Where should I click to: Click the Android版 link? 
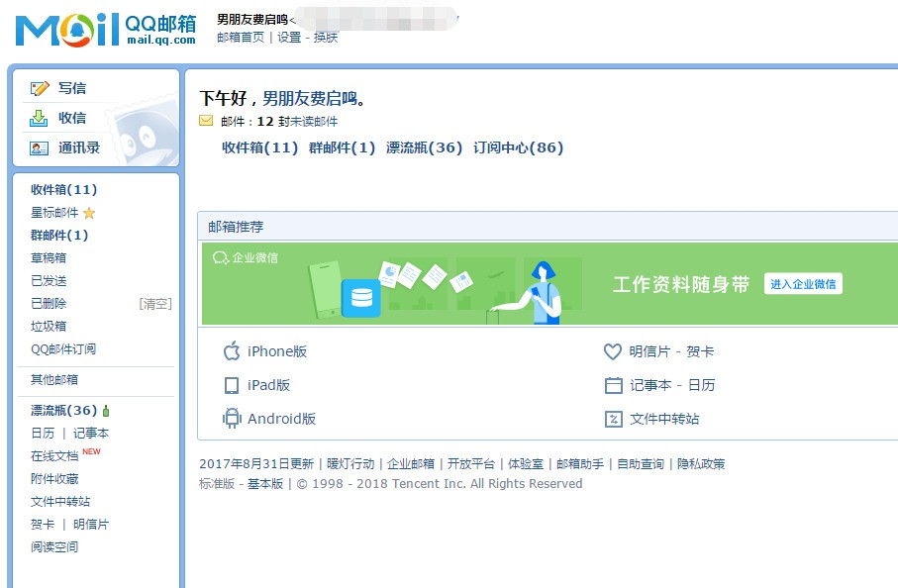(282, 419)
